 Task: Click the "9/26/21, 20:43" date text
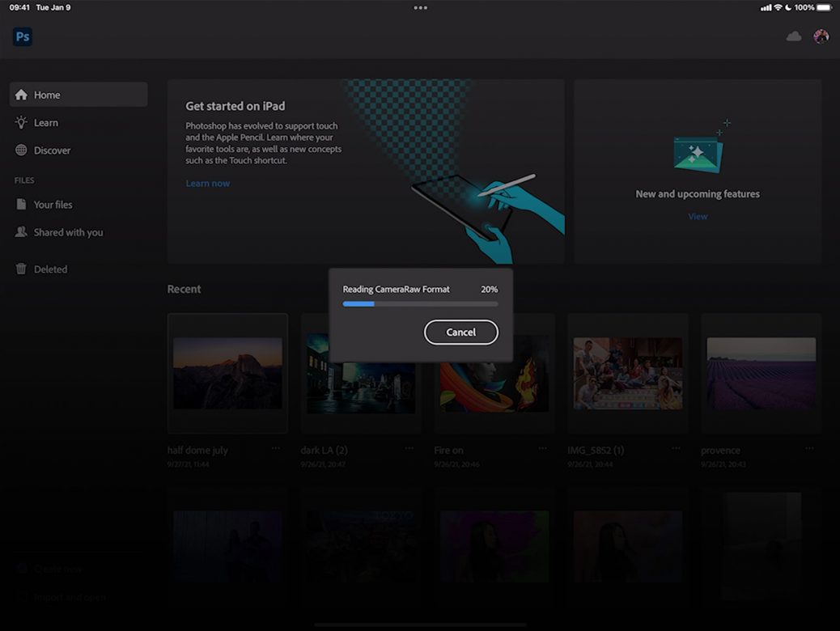pos(723,464)
